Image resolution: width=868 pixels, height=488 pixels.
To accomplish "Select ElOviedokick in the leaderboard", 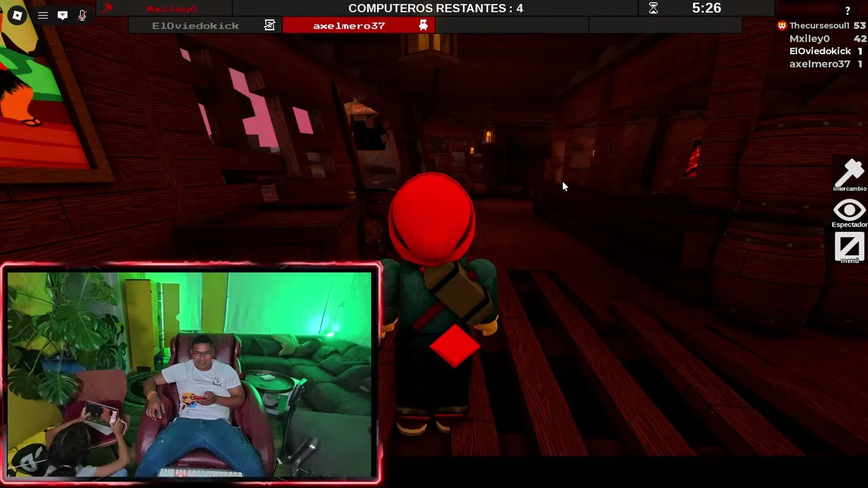I will pos(820,51).
